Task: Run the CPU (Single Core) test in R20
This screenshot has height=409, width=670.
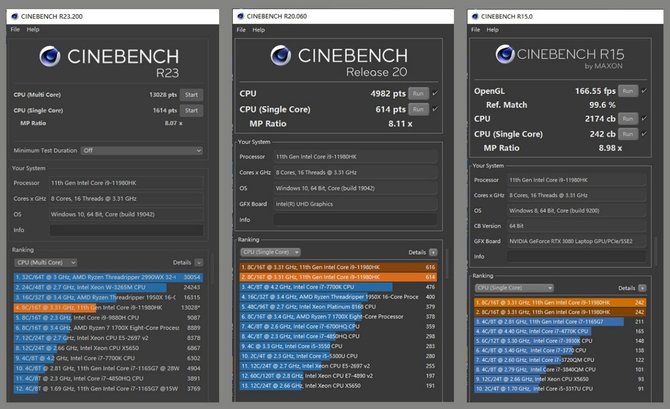Action: pyautogui.click(x=418, y=109)
